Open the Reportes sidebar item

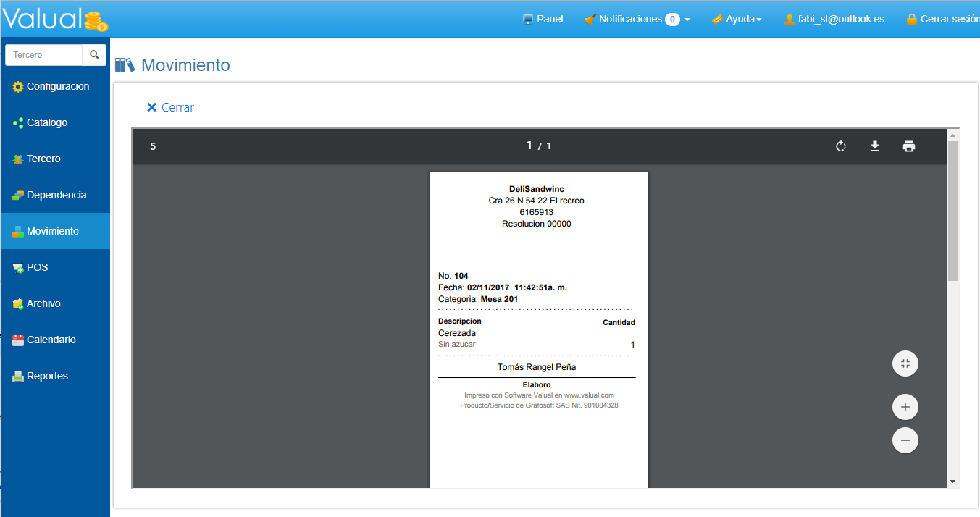tap(47, 377)
